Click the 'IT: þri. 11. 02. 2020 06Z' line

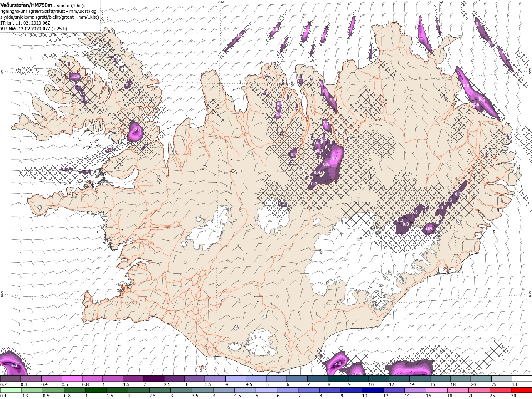25,22
